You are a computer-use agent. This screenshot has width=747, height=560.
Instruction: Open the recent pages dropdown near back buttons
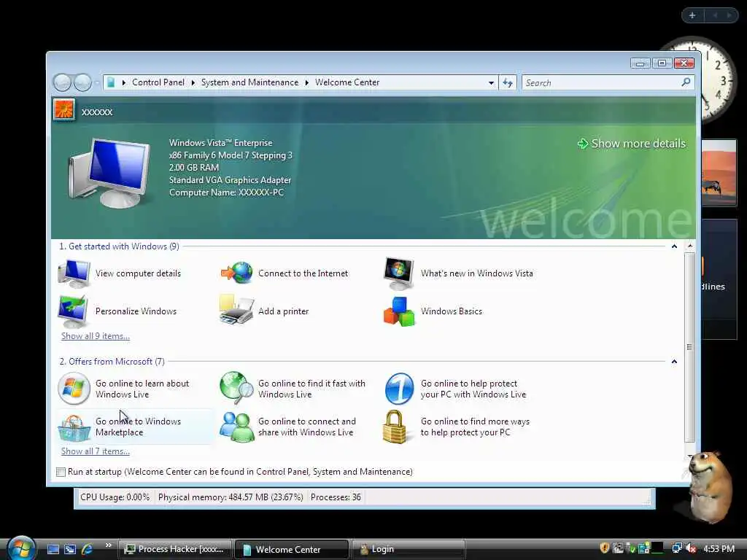(97, 83)
